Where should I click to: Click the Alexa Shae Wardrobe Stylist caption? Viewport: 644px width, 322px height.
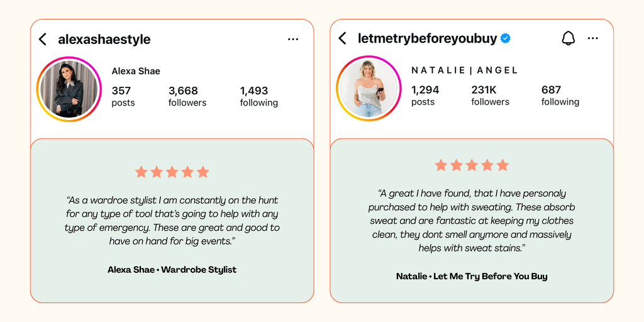tap(172, 270)
